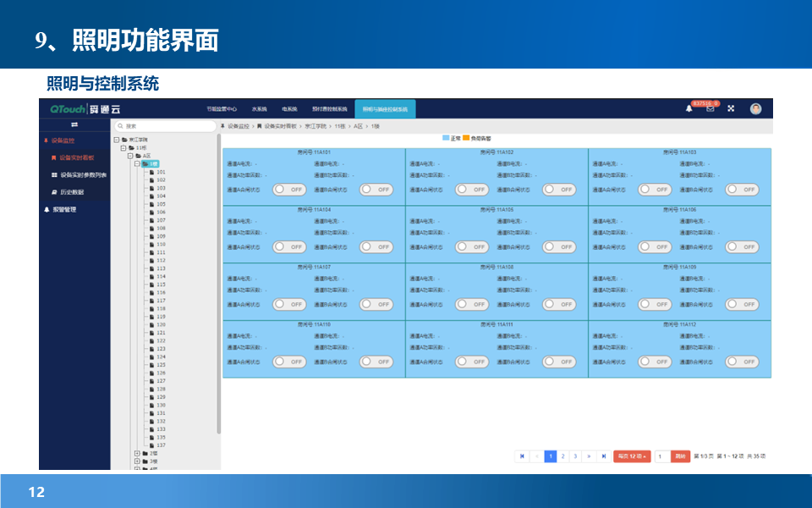Image resolution: width=812 pixels, height=508 pixels.
Task: Open the 每页 12 项 page-size dropdown
Action: 632,456
